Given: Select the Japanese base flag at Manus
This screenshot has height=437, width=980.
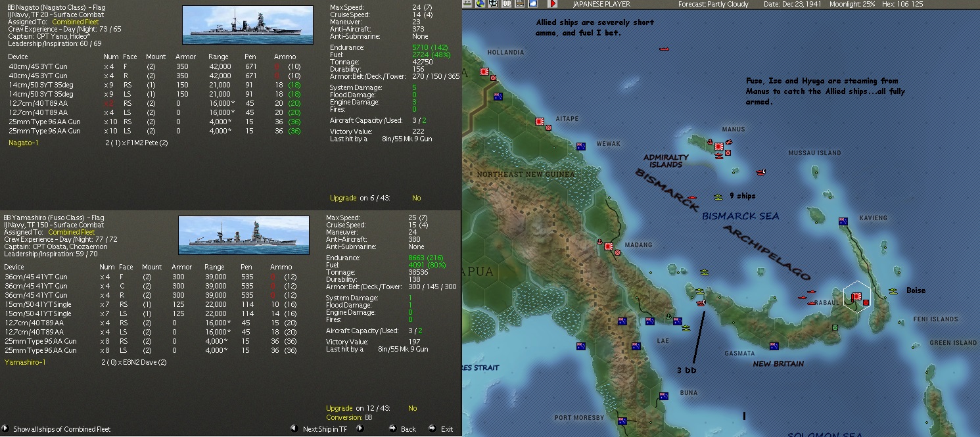Looking at the screenshot, I should 718,146.
